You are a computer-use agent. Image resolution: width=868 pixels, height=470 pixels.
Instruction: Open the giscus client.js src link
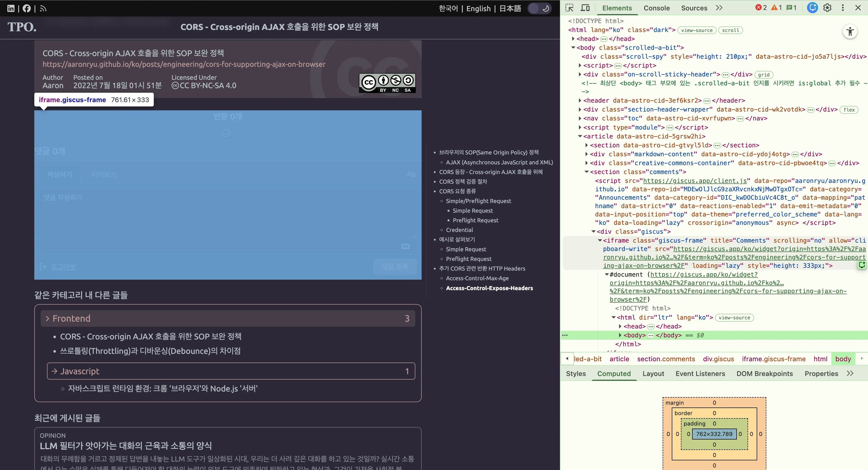[x=695, y=181]
